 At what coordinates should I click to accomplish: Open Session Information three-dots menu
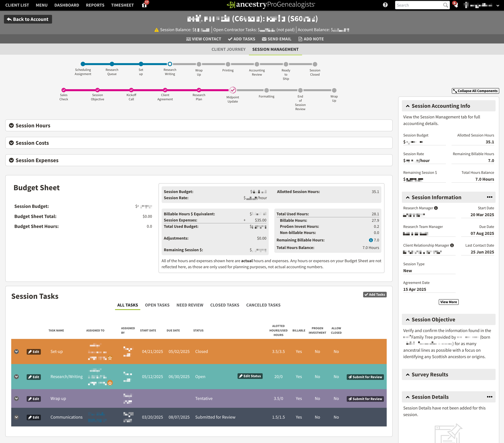tap(489, 197)
